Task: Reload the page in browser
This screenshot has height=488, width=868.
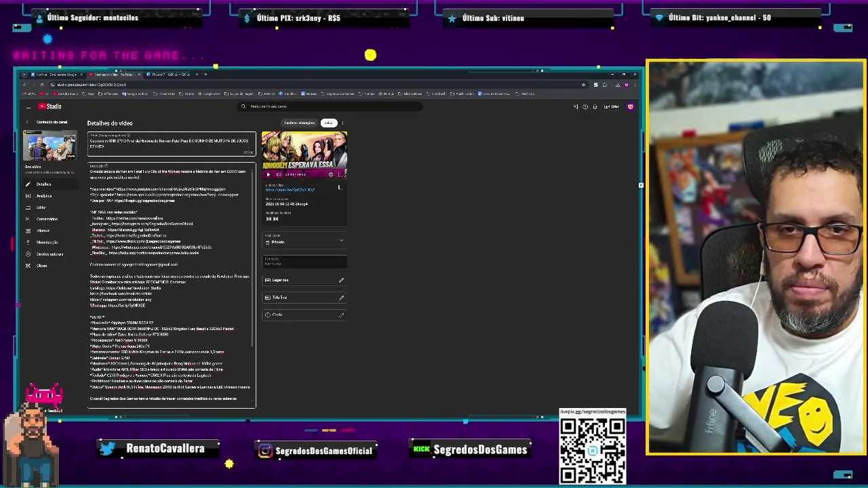Action: coord(41,85)
